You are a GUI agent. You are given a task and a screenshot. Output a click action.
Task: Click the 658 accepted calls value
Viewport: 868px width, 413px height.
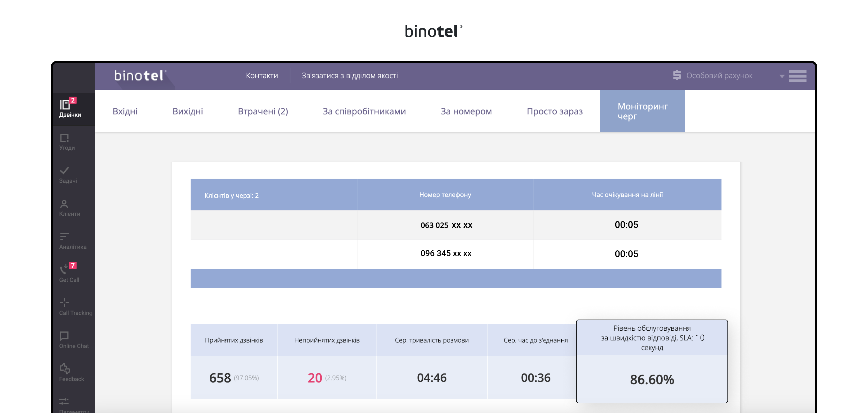click(x=220, y=378)
